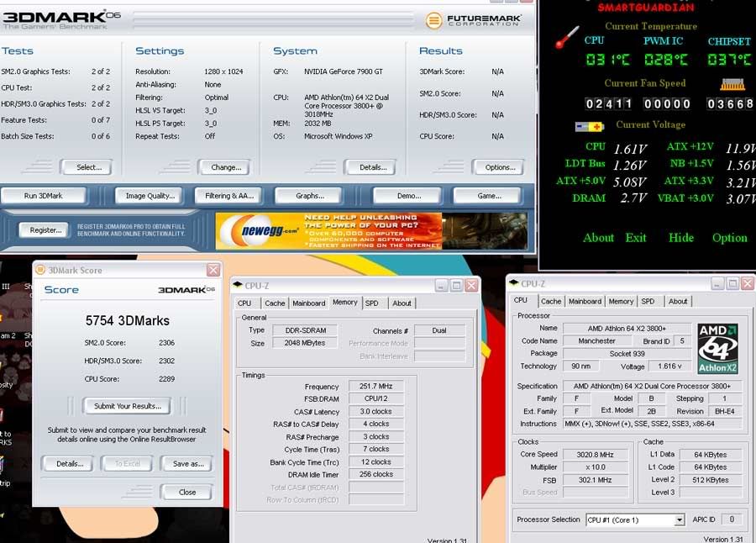Click the Code Name Manchester field
Screen dimensions: 756x543
(596, 340)
